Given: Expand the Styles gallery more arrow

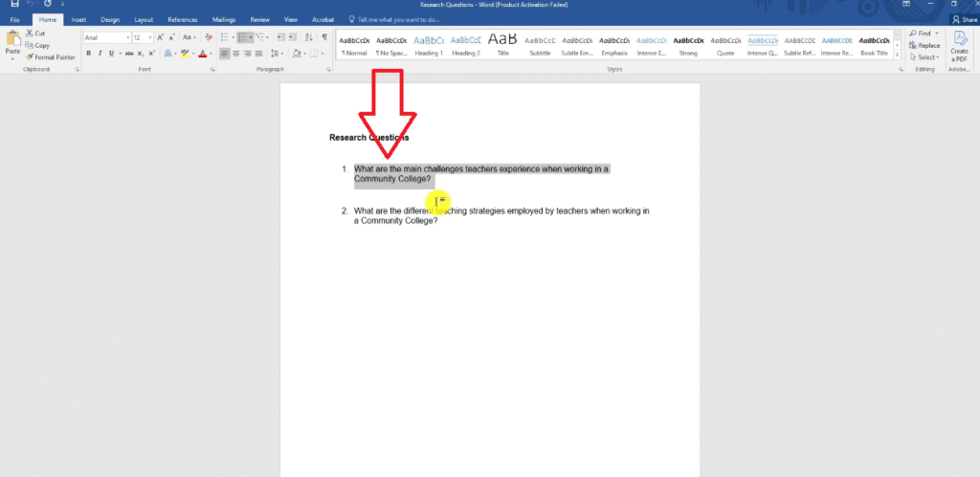Looking at the screenshot, I should coord(897,56).
